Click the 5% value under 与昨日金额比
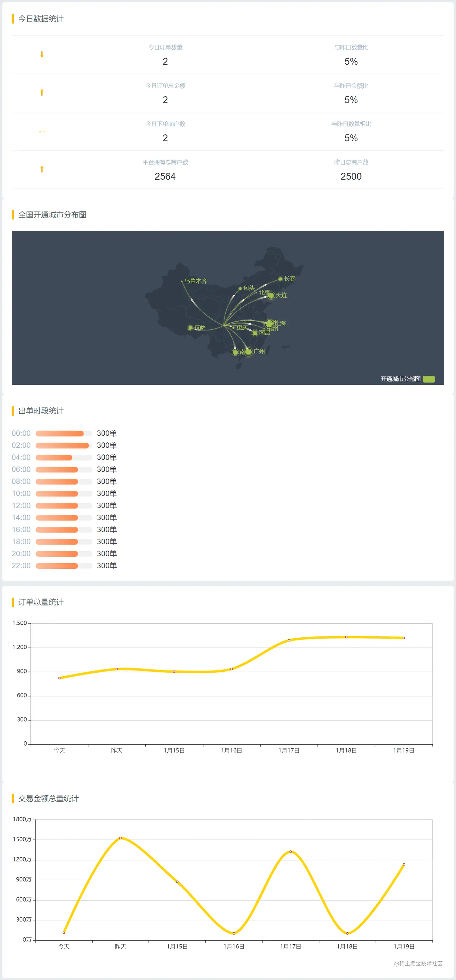 tap(351, 100)
